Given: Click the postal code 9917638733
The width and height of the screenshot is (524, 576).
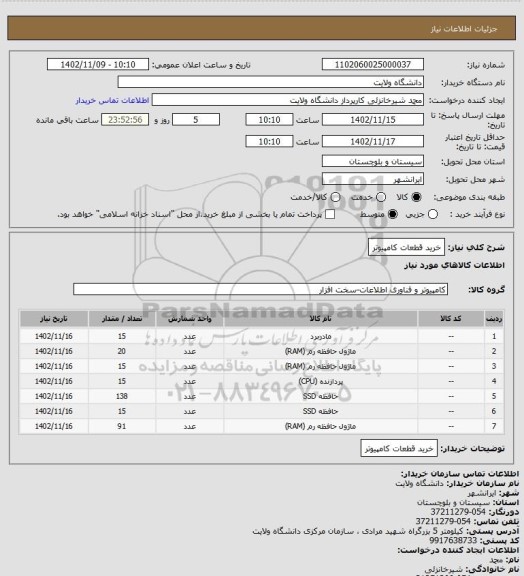Looking at the screenshot, I should coord(453,540).
